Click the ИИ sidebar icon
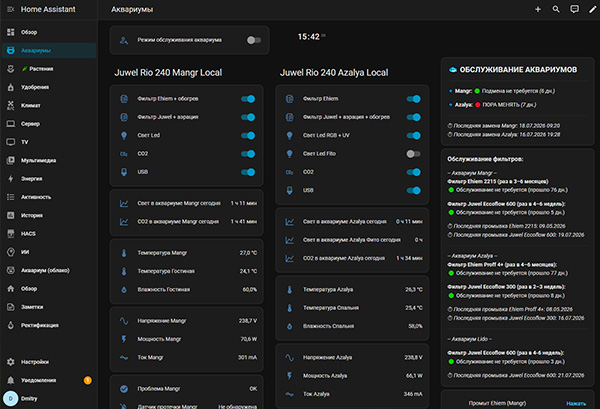Screen dimensions: 600x409 pos(11,252)
